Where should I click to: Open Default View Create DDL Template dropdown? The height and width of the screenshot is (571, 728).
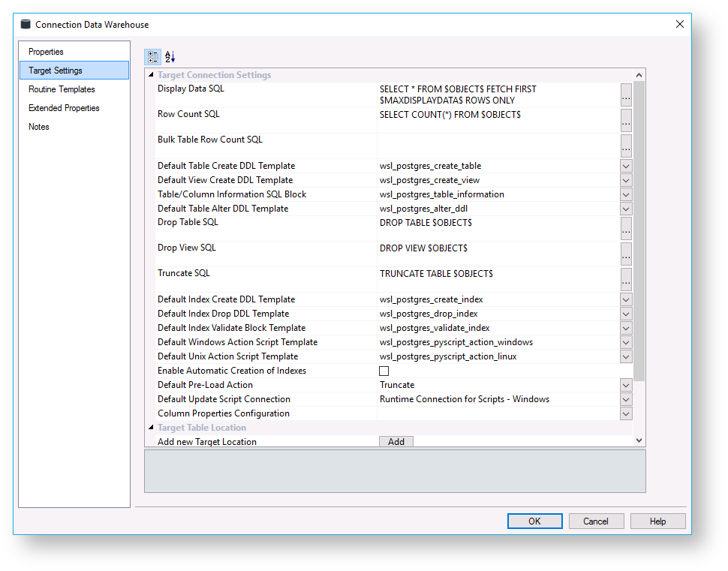(626, 181)
